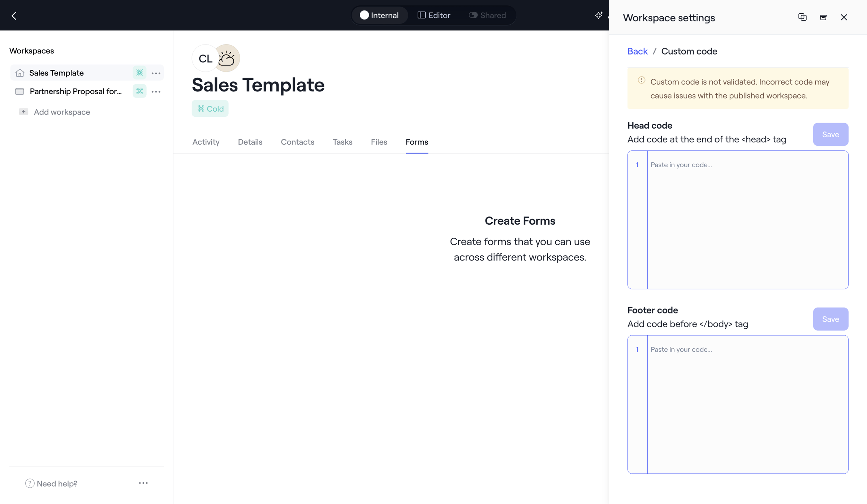Click the Back breadcrumb link
Screen dimensions: 867x504
coord(637,51)
